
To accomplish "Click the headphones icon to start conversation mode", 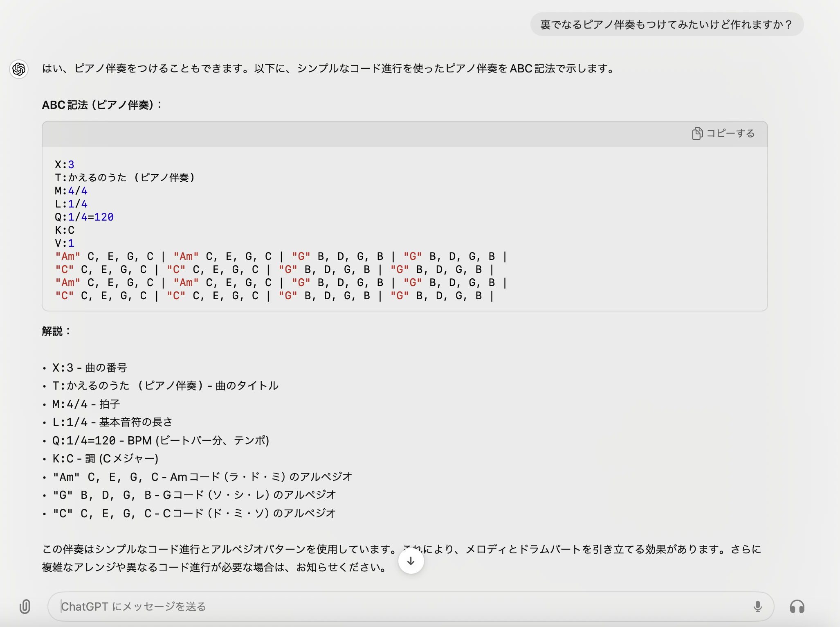I will click(798, 607).
